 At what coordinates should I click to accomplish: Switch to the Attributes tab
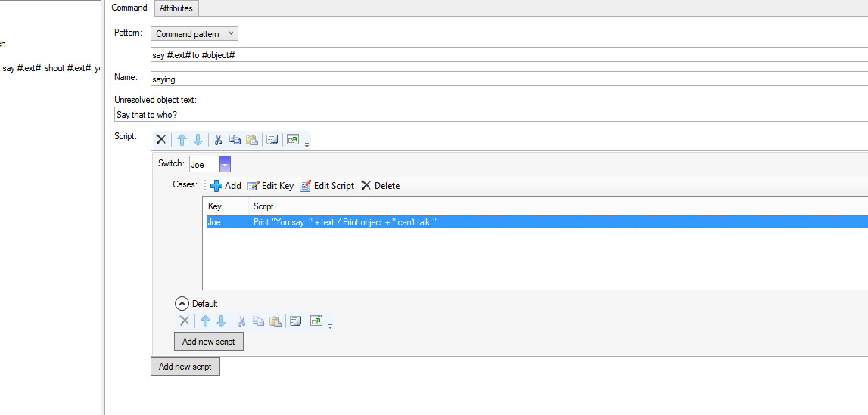pyautogui.click(x=176, y=8)
